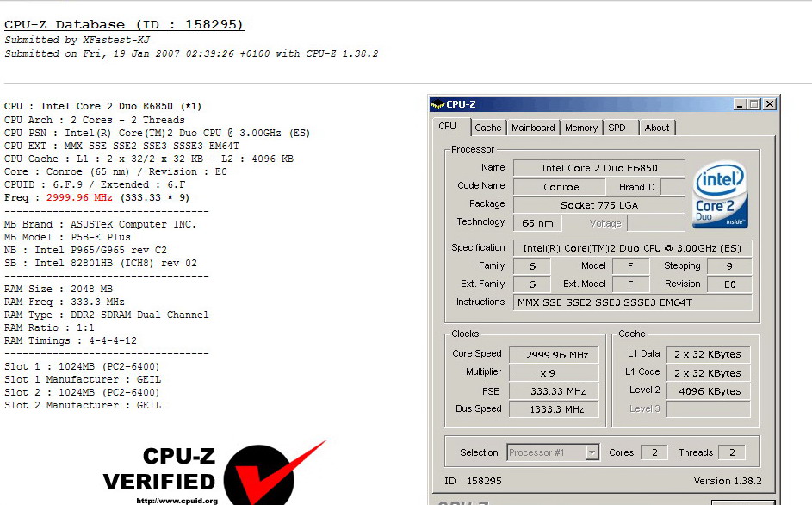Click the red 2999.96 MHz frequency text
This screenshot has height=505, width=812.
coord(79,197)
